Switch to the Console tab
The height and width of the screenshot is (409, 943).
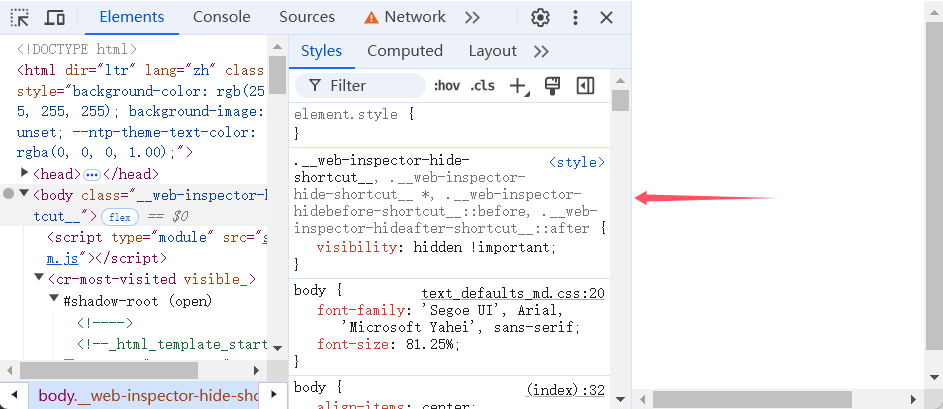point(222,17)
